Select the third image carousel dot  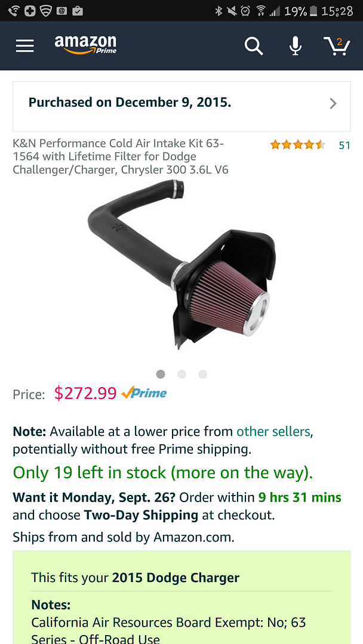202,374
